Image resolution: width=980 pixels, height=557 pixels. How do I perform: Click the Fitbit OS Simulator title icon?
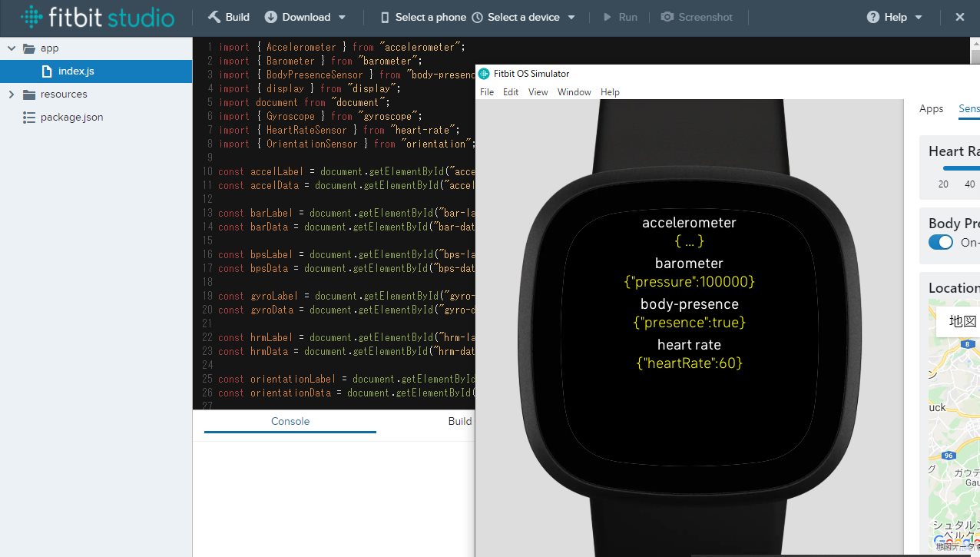(484, 74)
